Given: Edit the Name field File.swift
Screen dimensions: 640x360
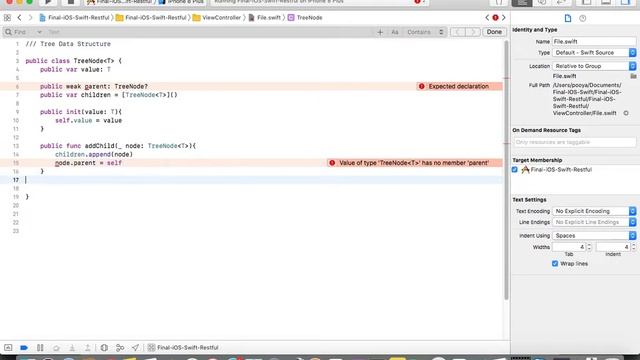Looking at the screenshot, I should [x=594, y=42].
